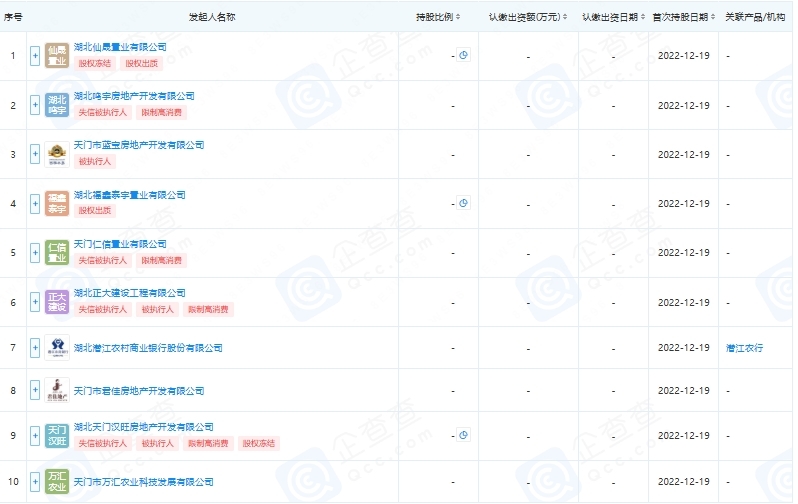Screen dimensions: 798x504
Task: Open 天门仁信置业有限公司 link
Action: tap(120, 244)
